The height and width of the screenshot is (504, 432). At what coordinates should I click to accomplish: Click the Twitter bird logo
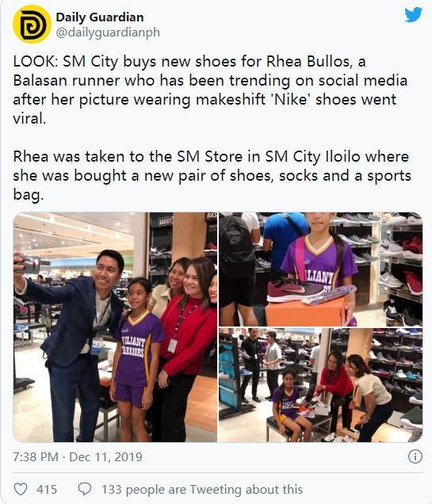[x=413, y=15]
